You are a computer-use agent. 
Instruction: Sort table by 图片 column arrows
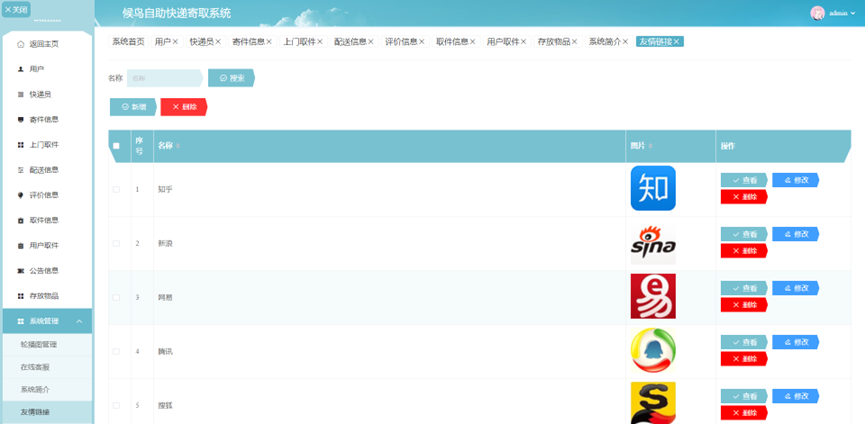tap(650, 146)
